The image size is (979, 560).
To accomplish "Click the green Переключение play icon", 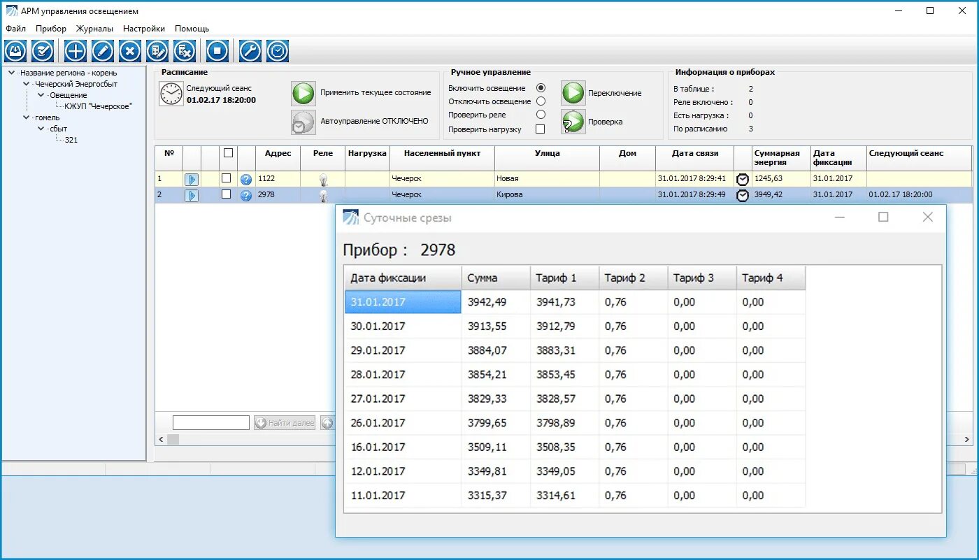I will pos(573,93).
